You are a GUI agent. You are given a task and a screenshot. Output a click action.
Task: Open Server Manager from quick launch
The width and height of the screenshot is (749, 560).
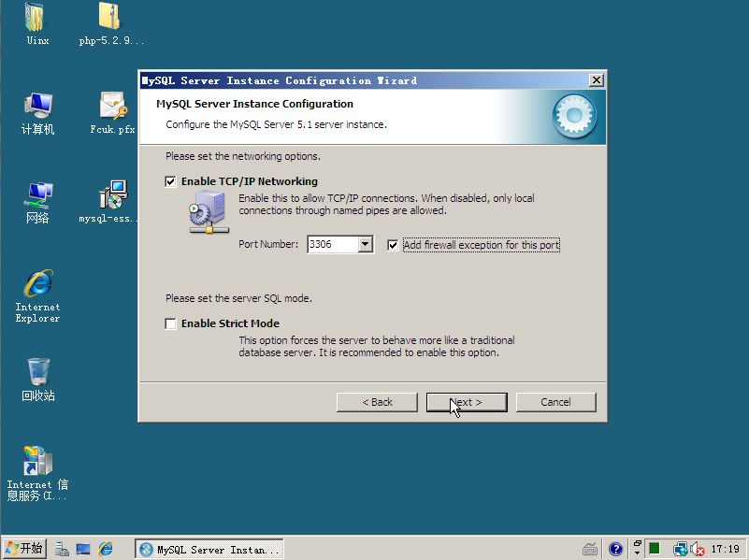click(x=62, y=549)
